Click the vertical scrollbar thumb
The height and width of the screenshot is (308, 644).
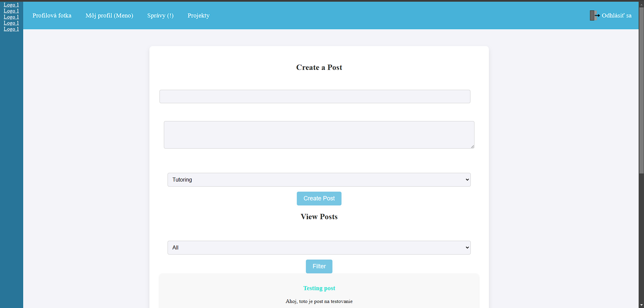click(x=641, y=90)
